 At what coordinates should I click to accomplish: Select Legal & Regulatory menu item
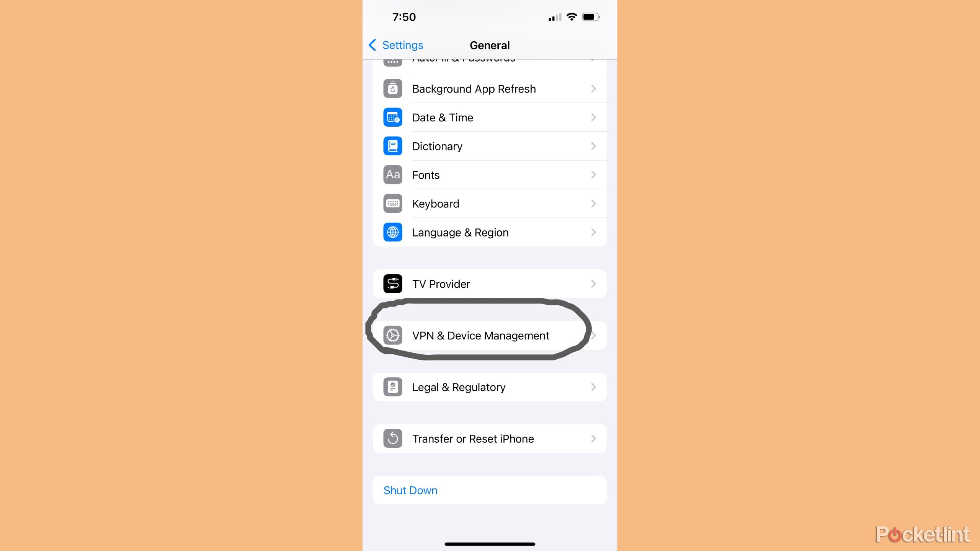490,387
